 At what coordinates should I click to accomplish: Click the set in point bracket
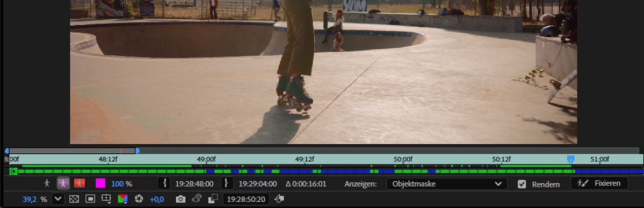(x=164, y=183)
